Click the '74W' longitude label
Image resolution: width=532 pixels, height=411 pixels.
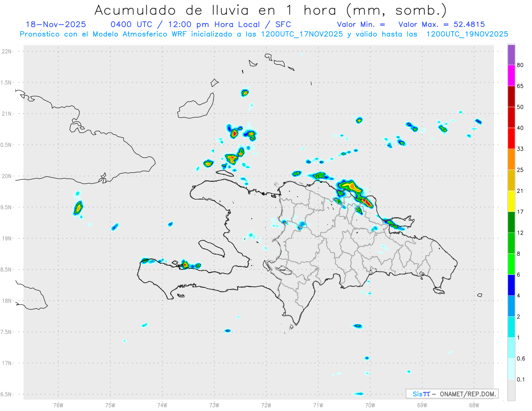162,405
